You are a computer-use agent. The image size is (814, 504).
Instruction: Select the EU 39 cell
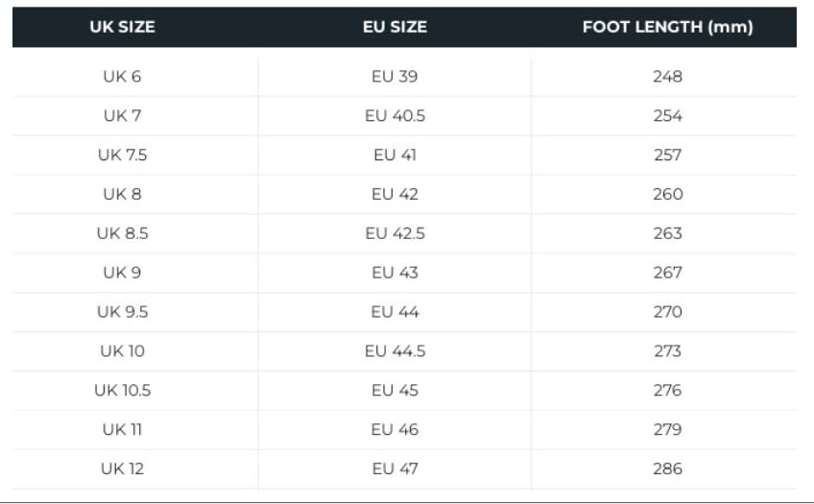coord(395,77)
